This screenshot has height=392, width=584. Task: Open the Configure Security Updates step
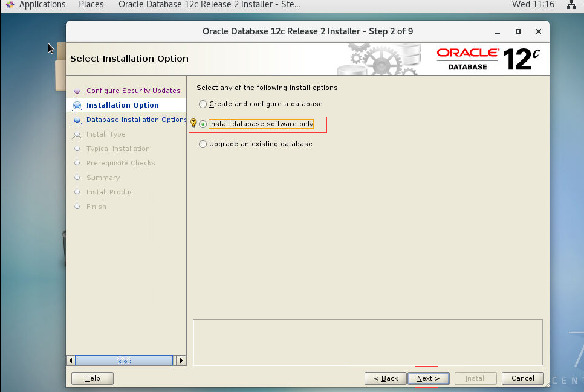134,91
